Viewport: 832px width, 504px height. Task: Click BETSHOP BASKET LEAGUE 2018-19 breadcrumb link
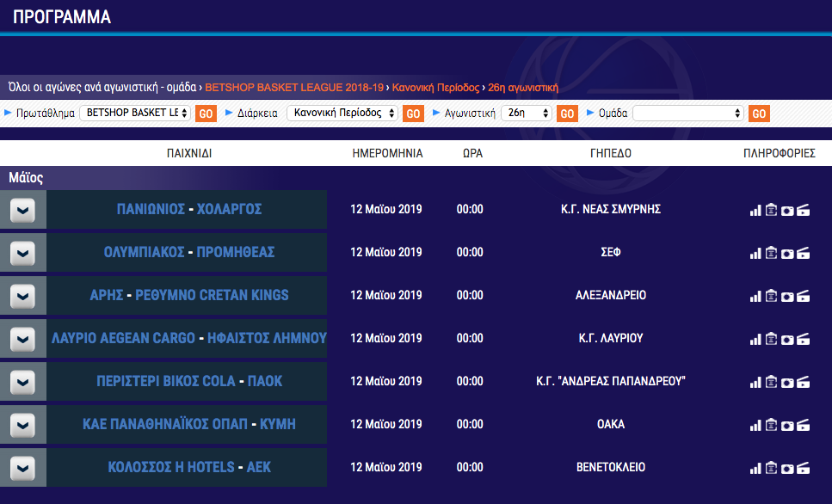point(295,87)
